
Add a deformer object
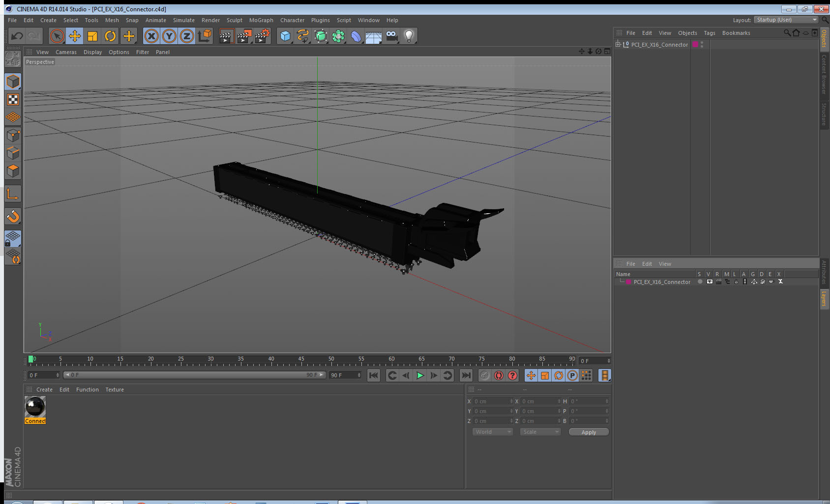click(356, 36)
